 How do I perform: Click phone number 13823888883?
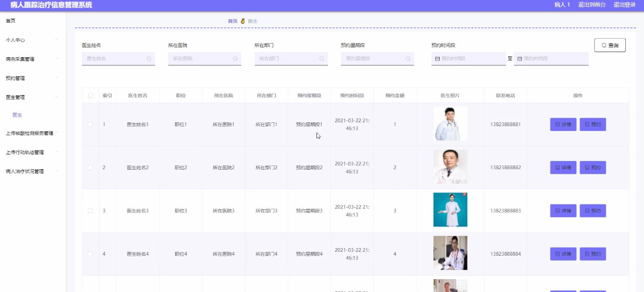pos(506,211)
